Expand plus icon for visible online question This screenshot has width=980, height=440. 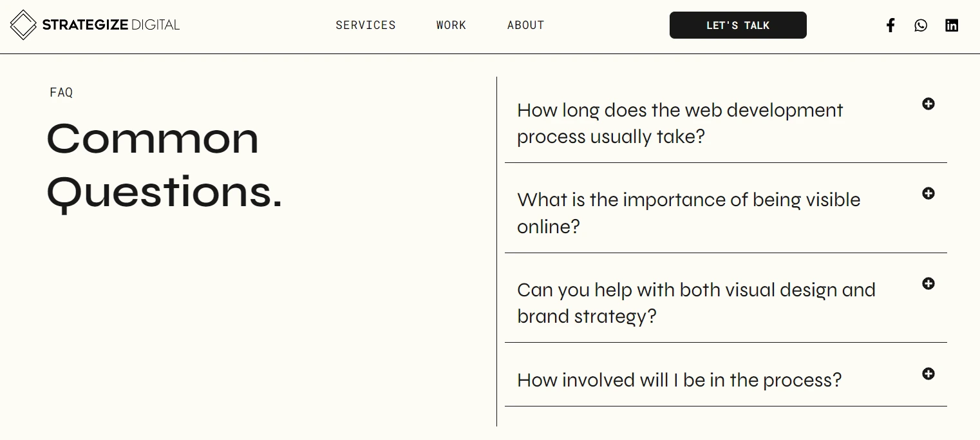(928, 193)
